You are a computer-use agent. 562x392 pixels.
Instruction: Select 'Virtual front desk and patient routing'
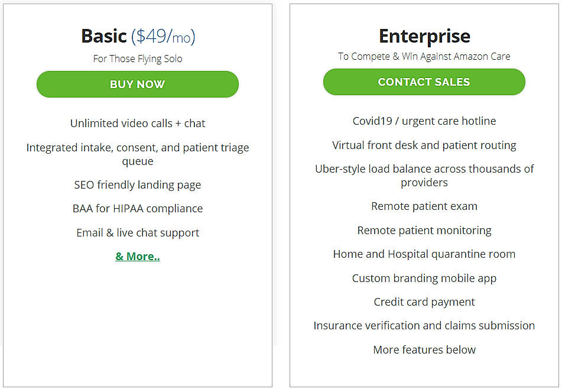424,145
